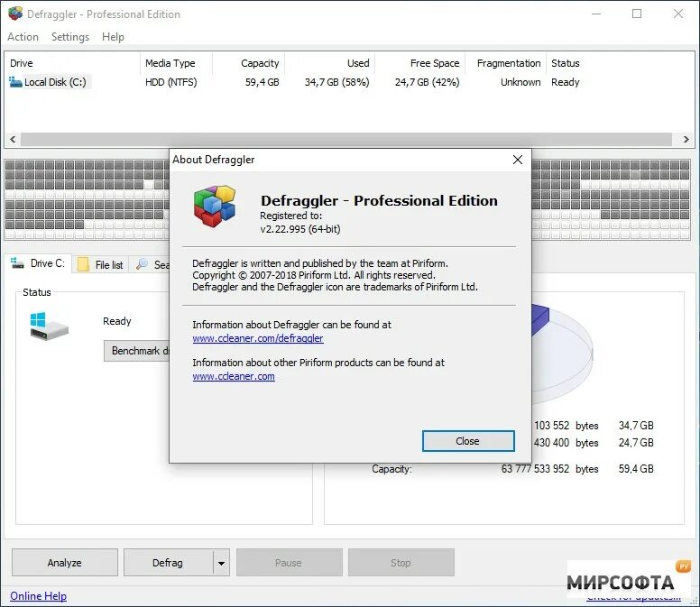Switch to the Drive C: tab

[39, 263]
